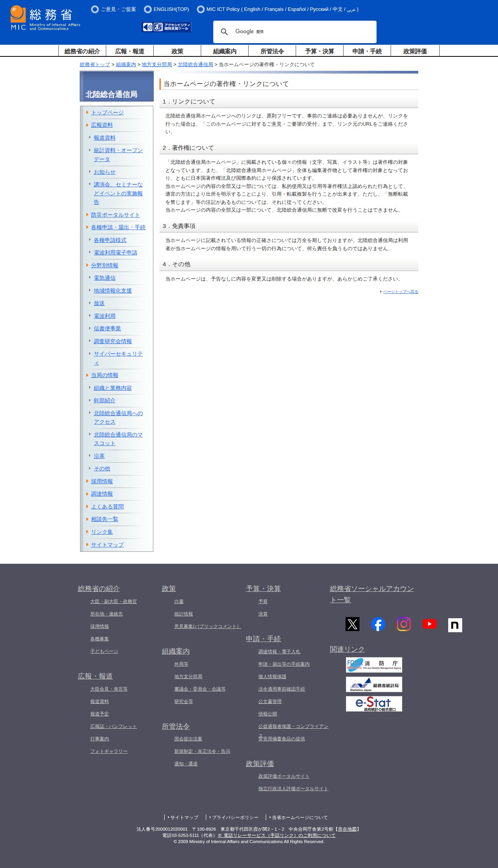Go to 総務省トップ breadcrumb
The width and height of the screenshot is (498, 868).
click(x=95, y=65)
